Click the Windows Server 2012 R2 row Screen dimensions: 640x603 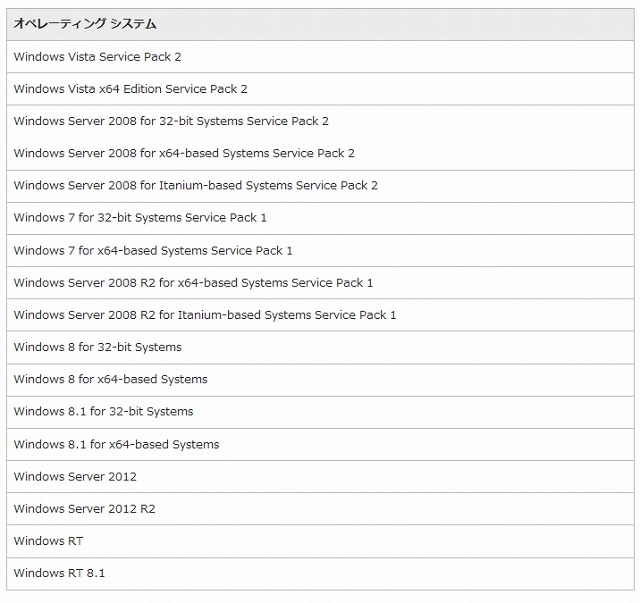pyautogui.click(x=320, y=509)
